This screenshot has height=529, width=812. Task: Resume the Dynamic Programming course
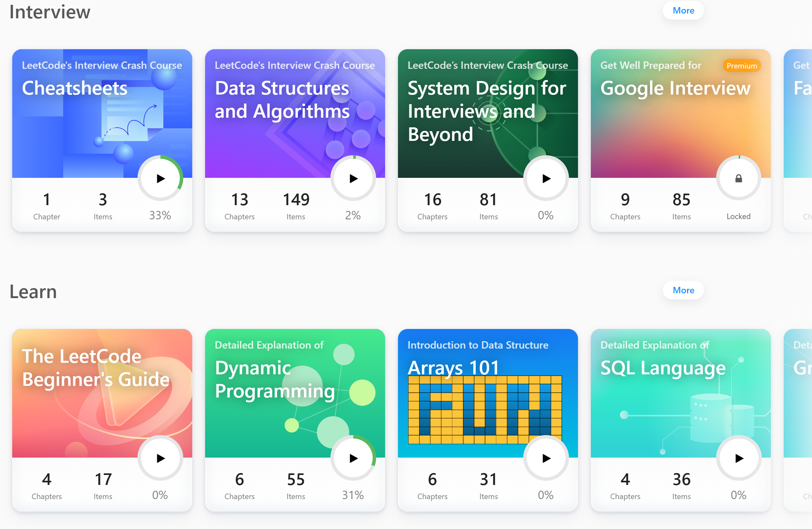353,458
